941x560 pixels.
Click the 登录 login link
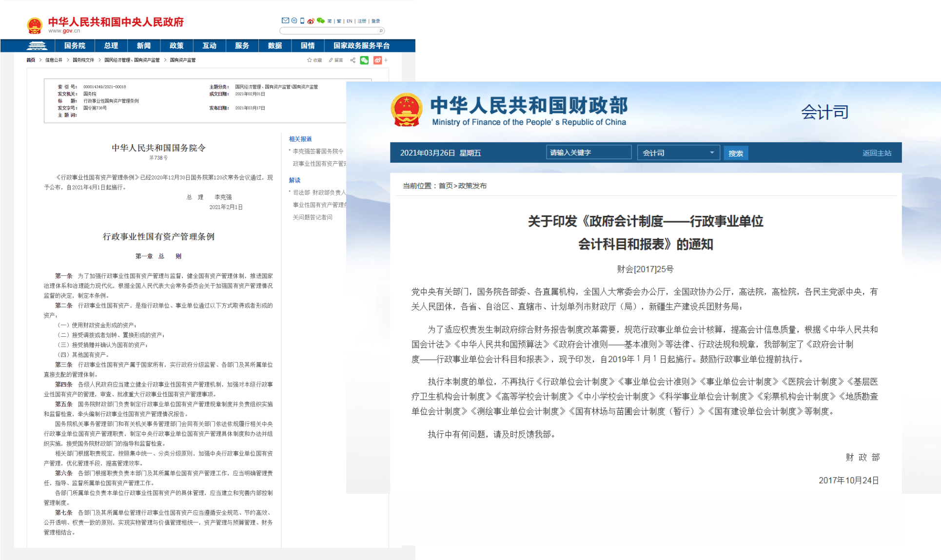point(375,21)
